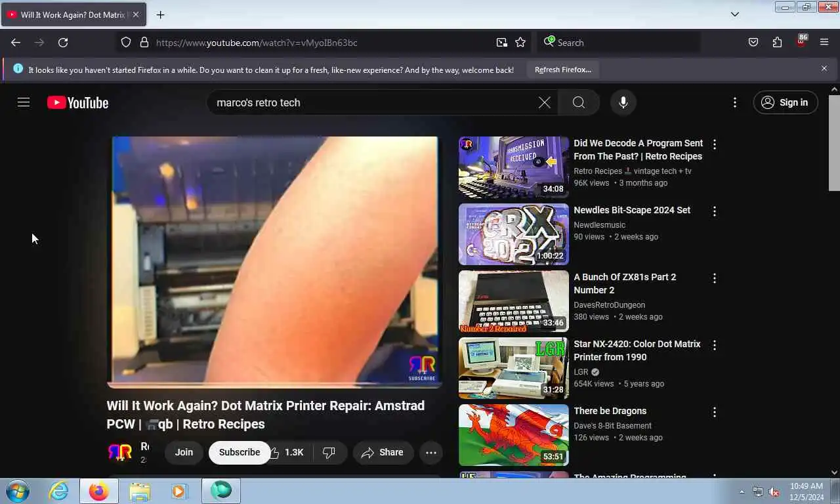This screenshot has height=504, width=840.
Task: Expand the list all tabs dropdown
Action: 735,14
